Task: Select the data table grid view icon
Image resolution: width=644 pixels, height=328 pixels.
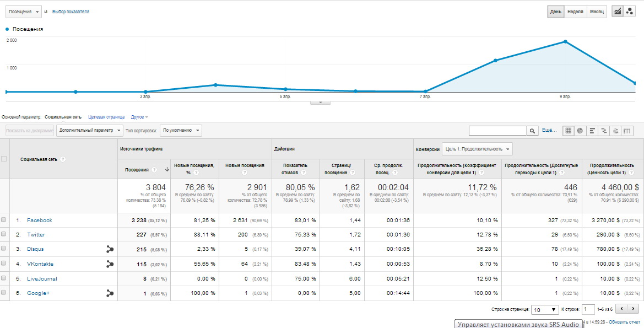Action: click(568, 131)
